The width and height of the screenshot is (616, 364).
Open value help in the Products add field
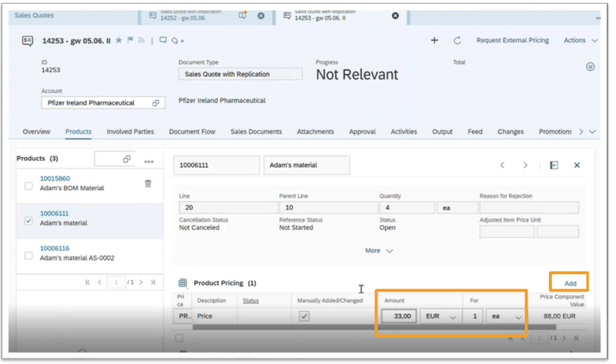coord(126,159)
